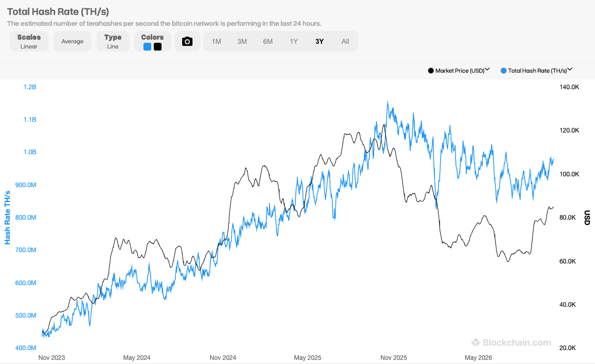The height and width of the screenshot is (364, 595).
Task: Click the '100.0K' USD axis label
Action: coord(569,174)
